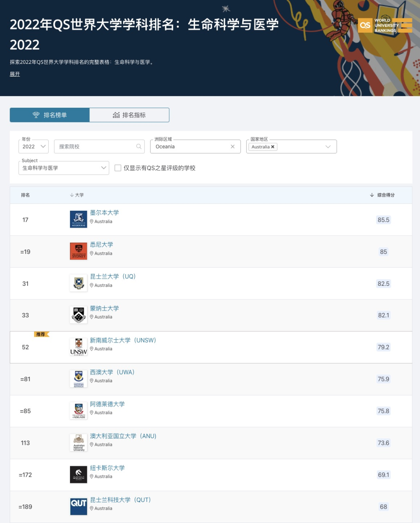Click into the 搜索院校 search field
The width and height of the screenshot is (420, 523).
[x=99, y=147]
